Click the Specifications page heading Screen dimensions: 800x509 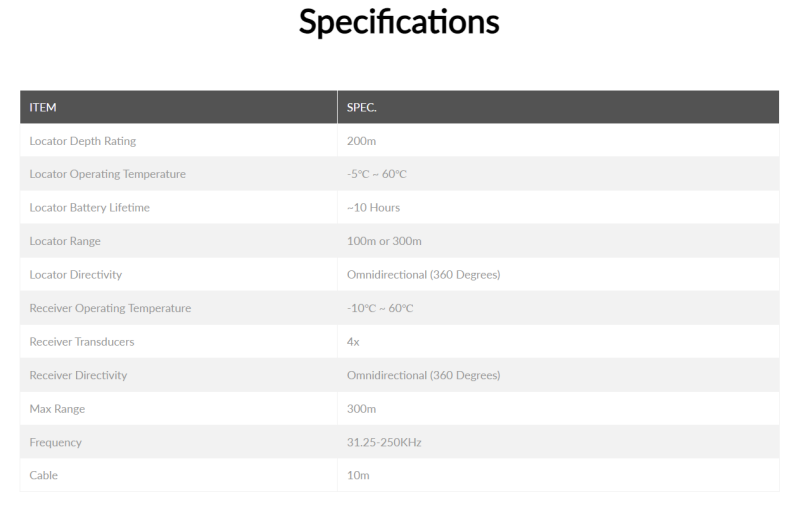(x=399, y=24)
